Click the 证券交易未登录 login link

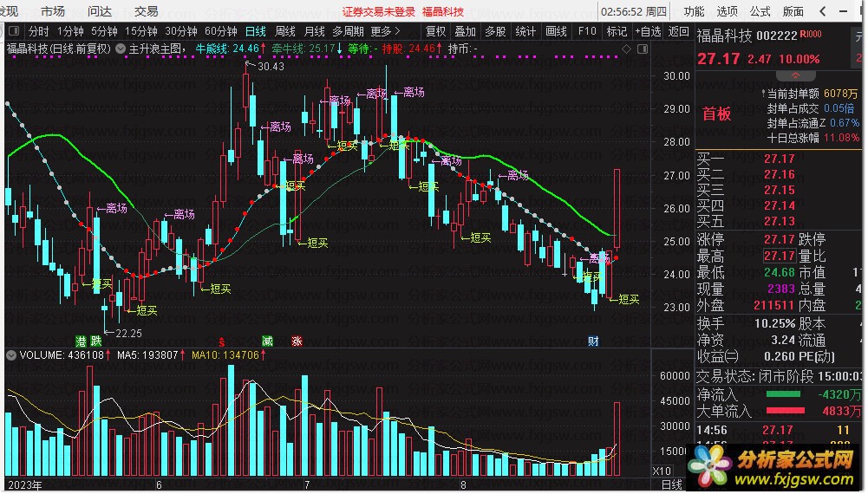[378, 11]
